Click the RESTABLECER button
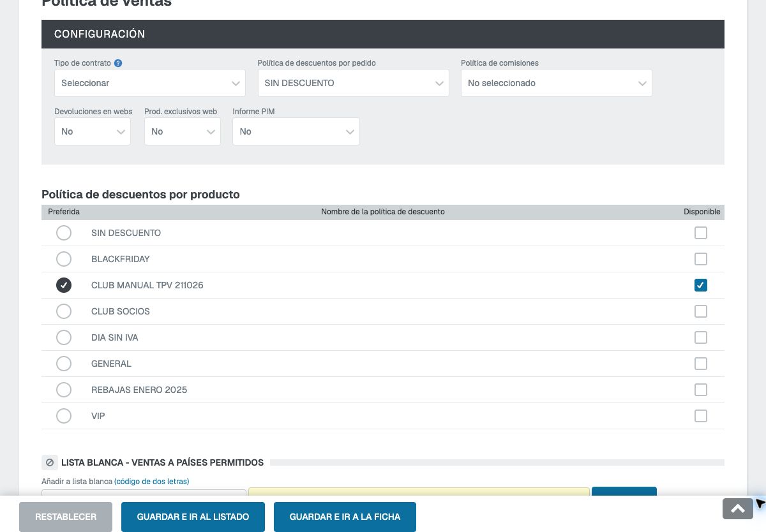 (66, 517)
